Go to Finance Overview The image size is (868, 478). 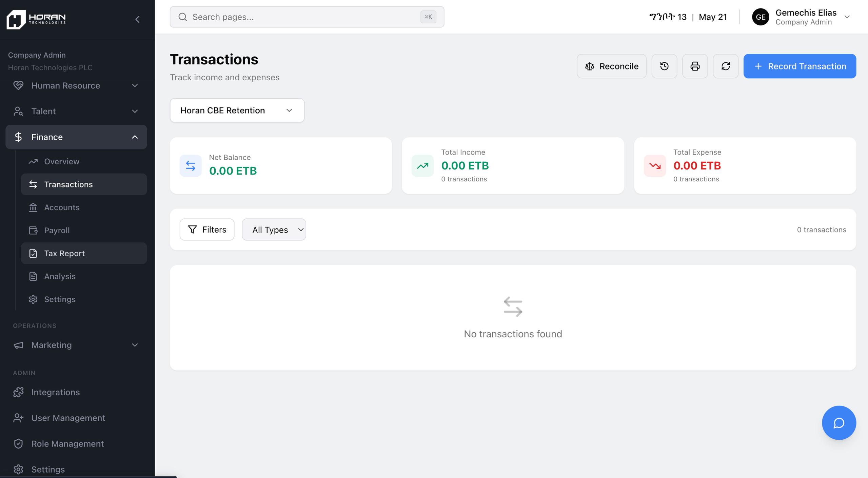84,161
